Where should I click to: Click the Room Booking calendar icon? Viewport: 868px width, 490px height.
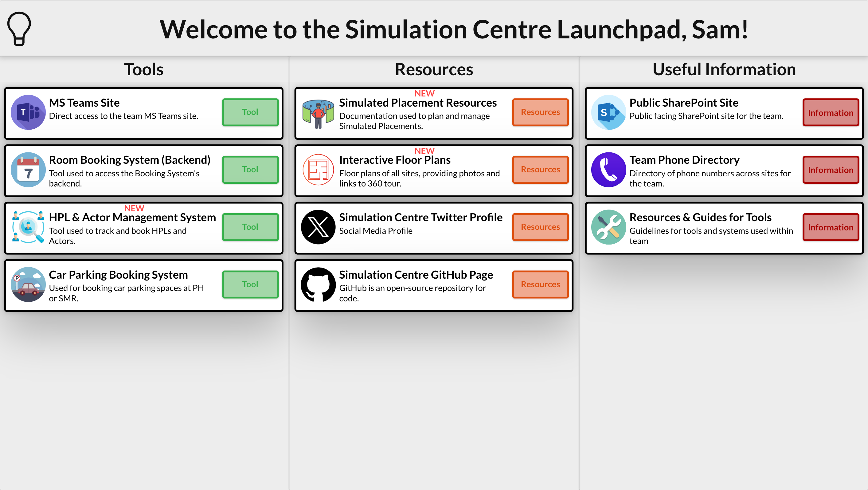[x=28, y=170]
